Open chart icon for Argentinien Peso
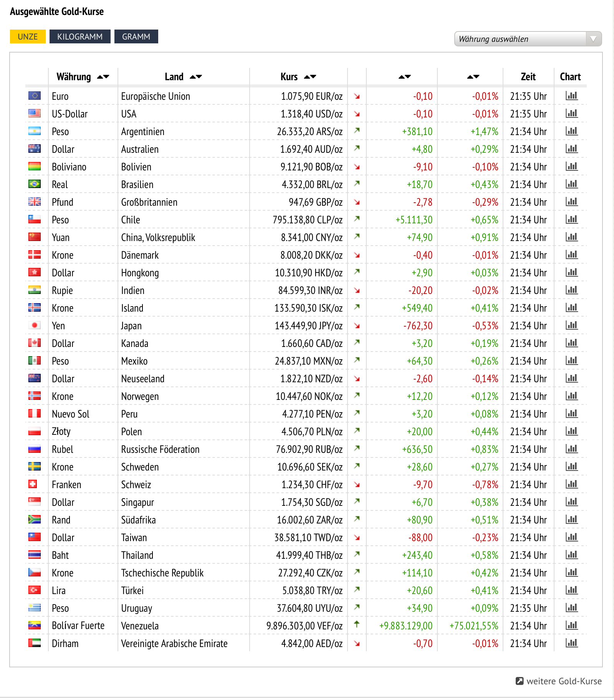This screenshot has height=700, width=614. pos(571,131)
